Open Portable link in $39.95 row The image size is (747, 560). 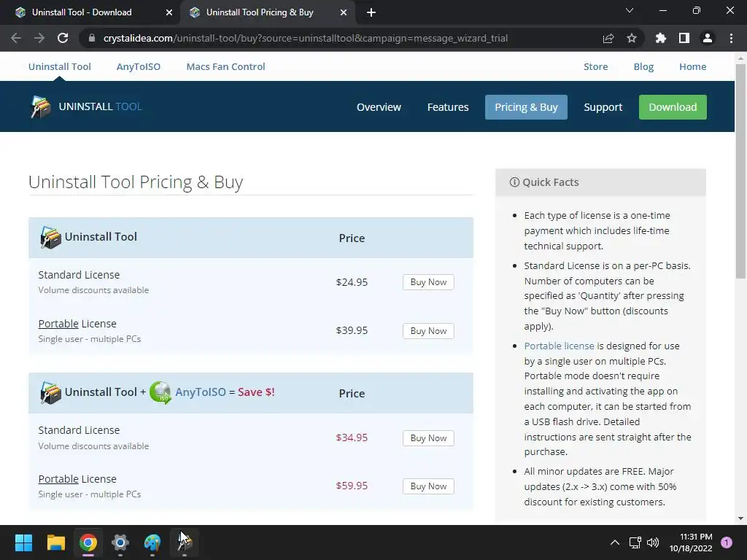tap(58, 324)
